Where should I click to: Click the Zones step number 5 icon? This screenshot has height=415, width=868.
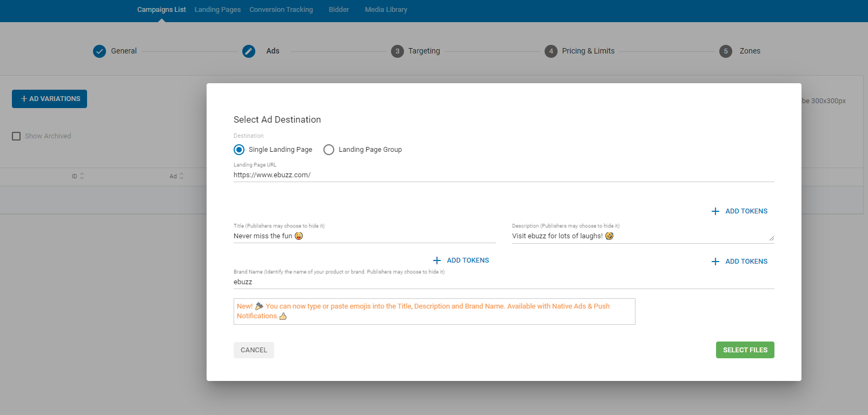click(x=726, y=51)
